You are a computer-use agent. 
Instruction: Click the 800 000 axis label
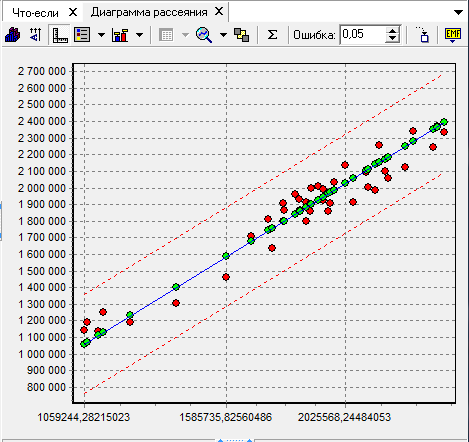46,387
